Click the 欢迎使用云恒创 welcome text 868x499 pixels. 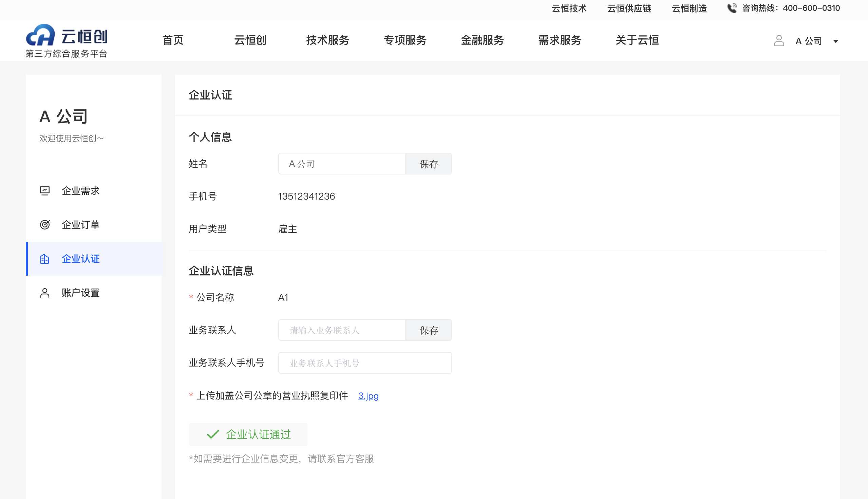(71, 138)
